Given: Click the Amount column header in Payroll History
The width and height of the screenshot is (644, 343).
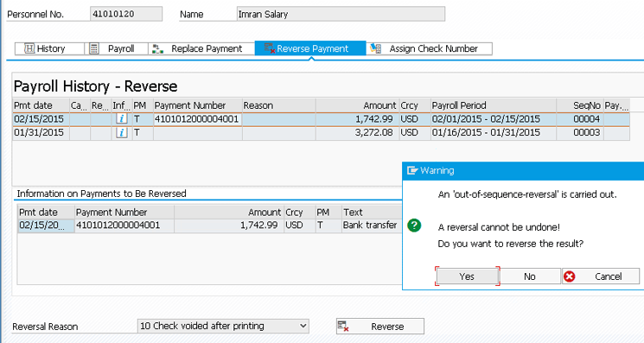Looking at the screenshot, I should 357,105.
